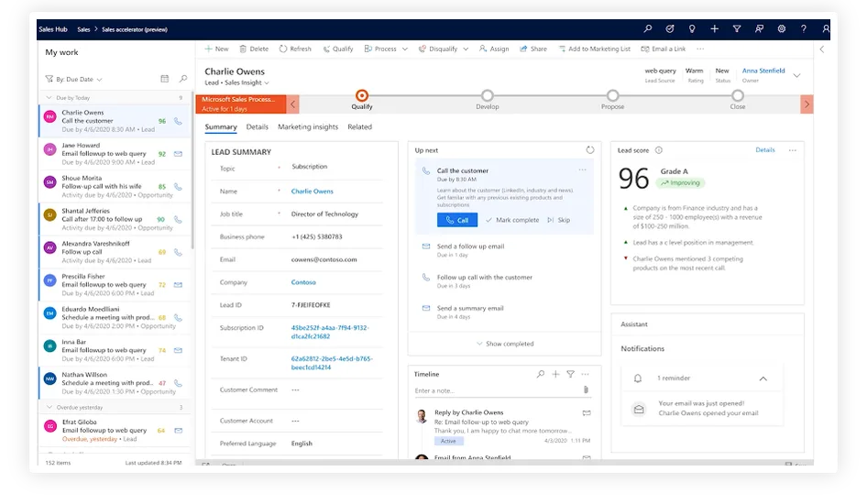
Task: Open the search icon in top bar
Action: [x=647, y=28]
